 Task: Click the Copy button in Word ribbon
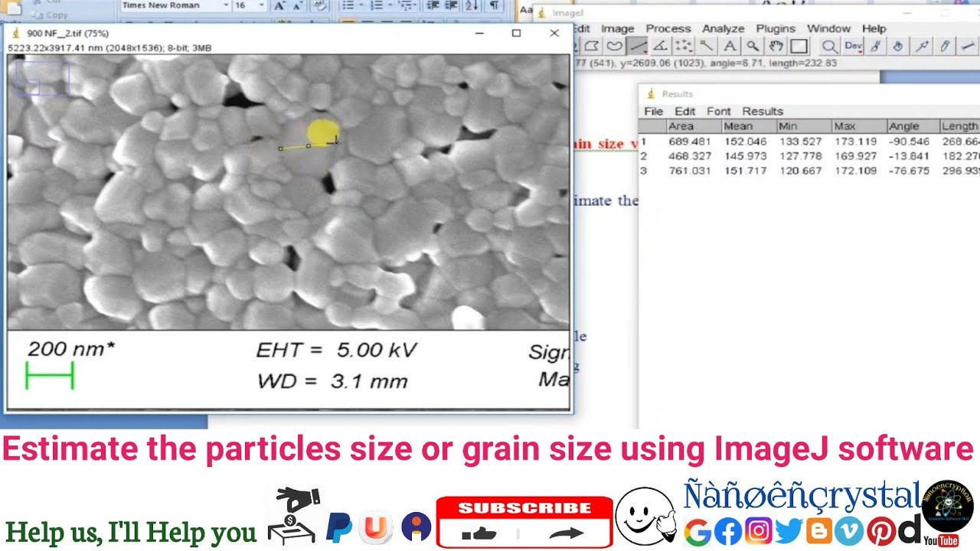pyautogui.click(x=48, y=15)
